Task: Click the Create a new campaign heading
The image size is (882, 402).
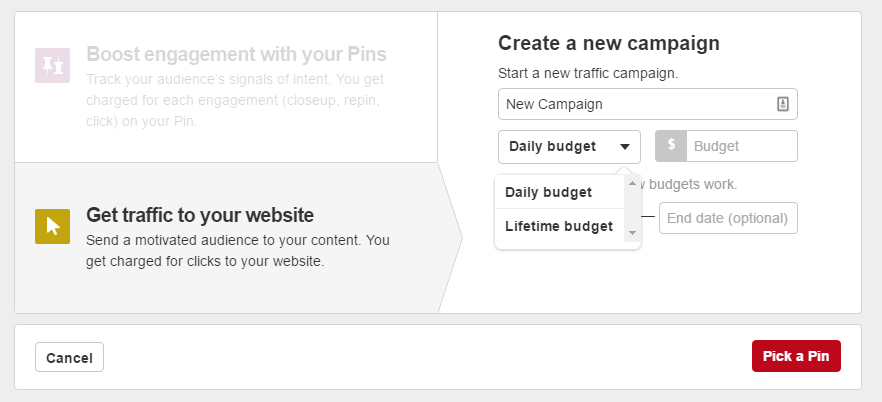Action: [609, 43]
